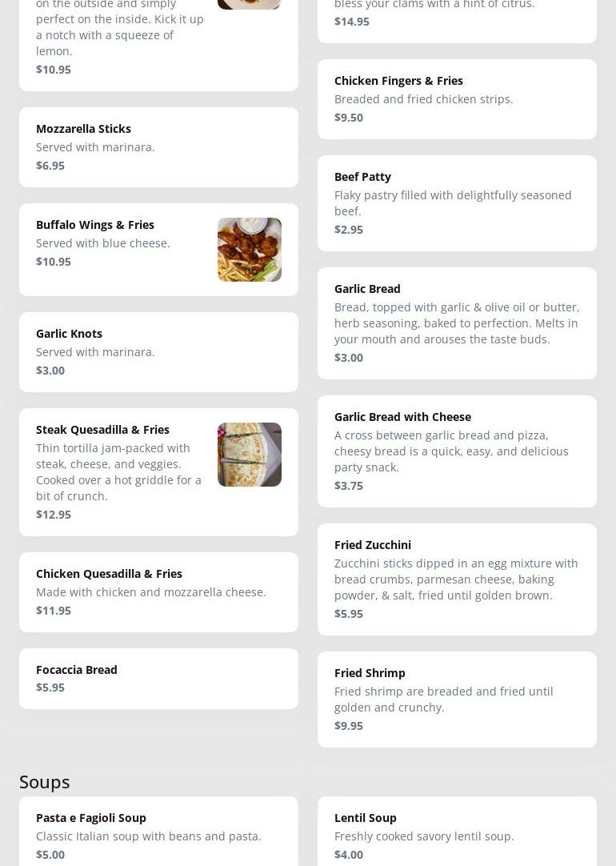Open the Chicken Fingers & Fries item
This screenshot has height=866, width=616.
tap(457, 99)
